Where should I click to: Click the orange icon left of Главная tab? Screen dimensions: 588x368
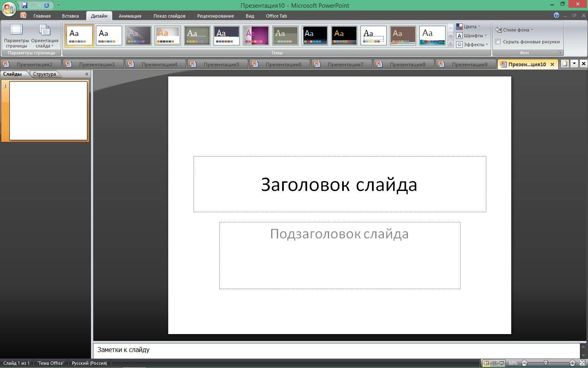[x=23, y=16]
